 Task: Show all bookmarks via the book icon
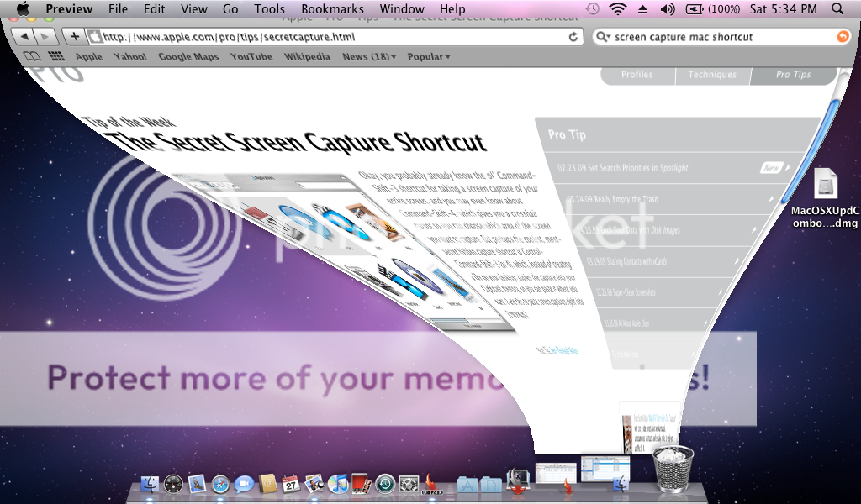(x=32, y=56)
